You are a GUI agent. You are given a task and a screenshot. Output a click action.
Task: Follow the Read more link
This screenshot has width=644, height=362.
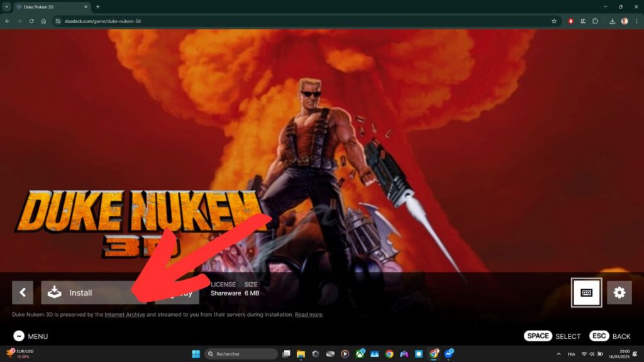pyautogui.click(x=308, y=314)
